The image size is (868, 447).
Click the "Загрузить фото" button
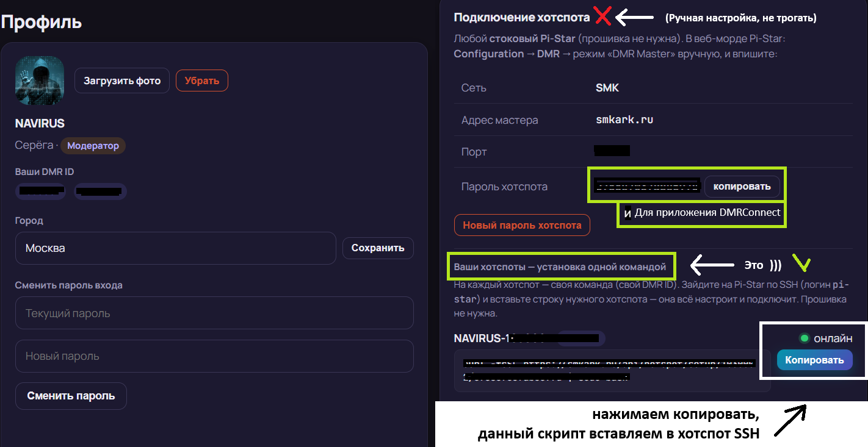tap(122, 80)
